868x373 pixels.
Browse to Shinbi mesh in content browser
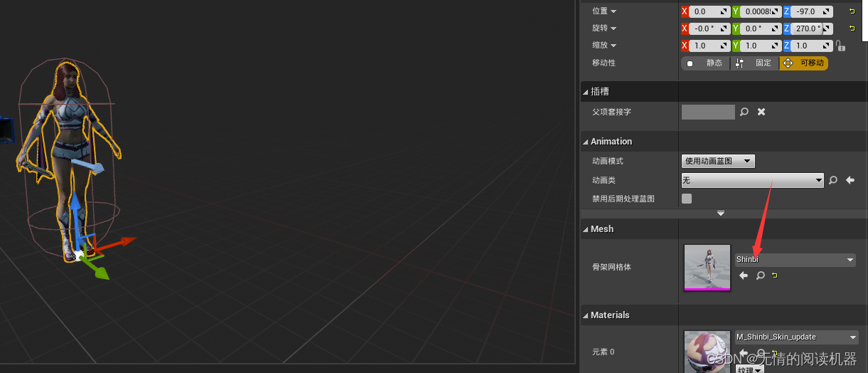coord(760,275)
